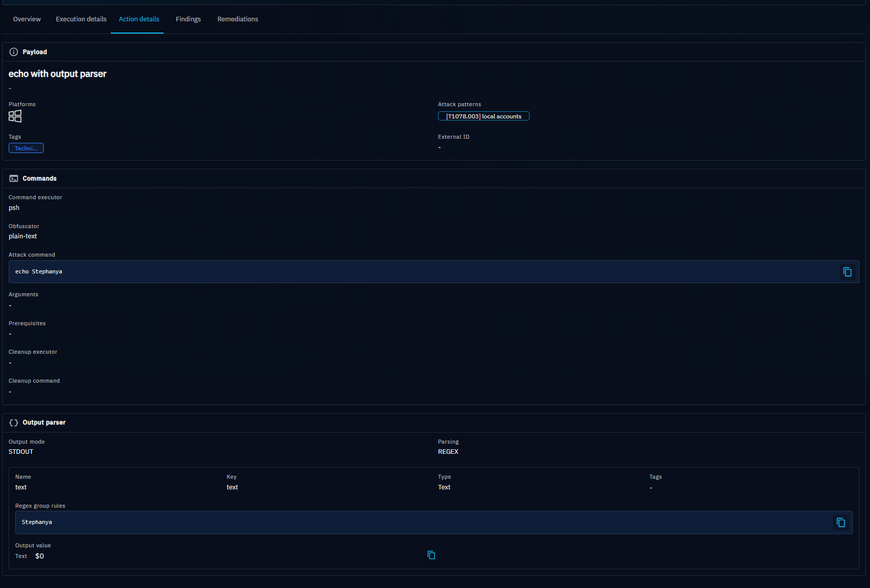Go to the Remediations tab
The width and height of the screenshot is (870, 588).
(x=238, y=19)
